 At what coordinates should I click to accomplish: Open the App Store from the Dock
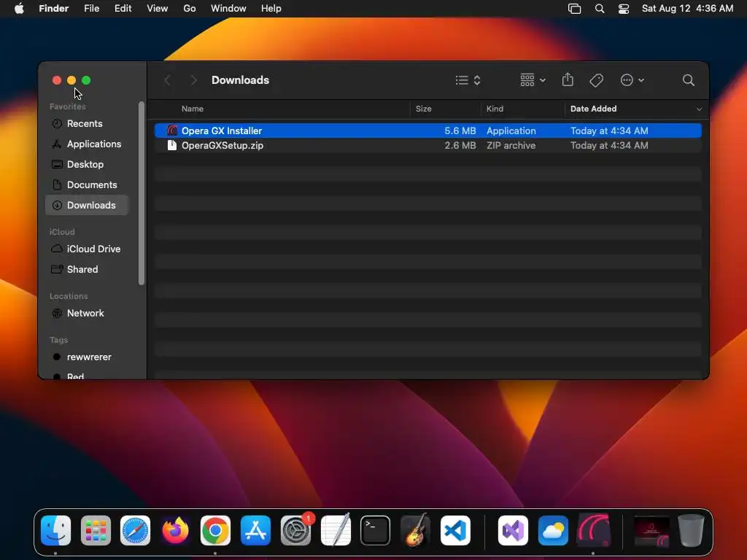[255, 531]
